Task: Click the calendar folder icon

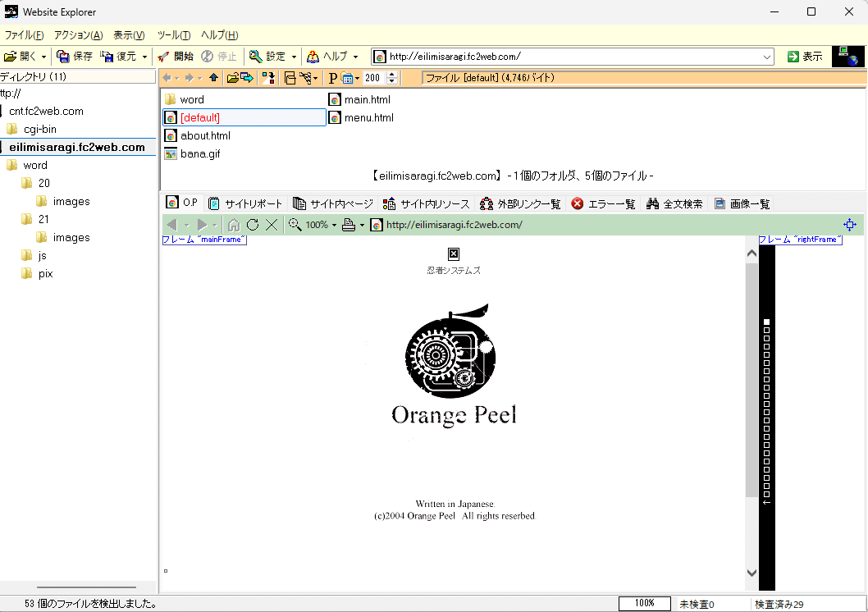Action: point(347,78)
